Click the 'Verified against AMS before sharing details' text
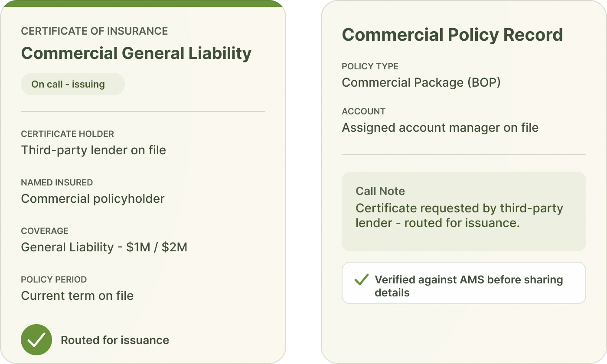Screen dimensions: 607x364 click(x=469, y=286)
